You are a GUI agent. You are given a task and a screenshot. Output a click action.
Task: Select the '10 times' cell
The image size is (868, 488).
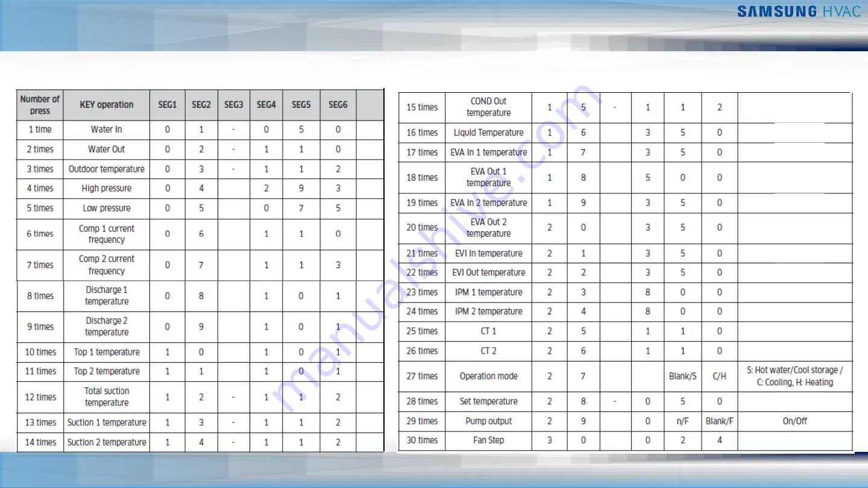click(40, 352)
